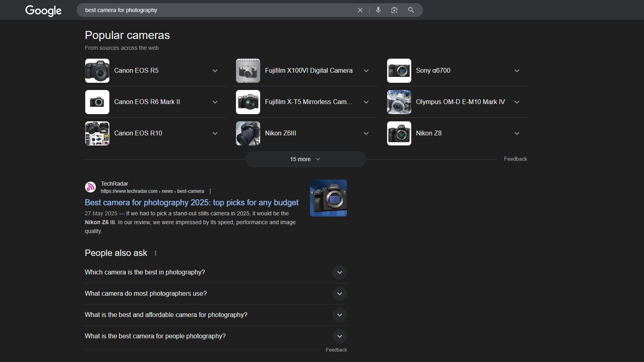Screen dimensions: 644x362
Task: Expand Canon EOS R10 chevron
Action: click(215, 133)
